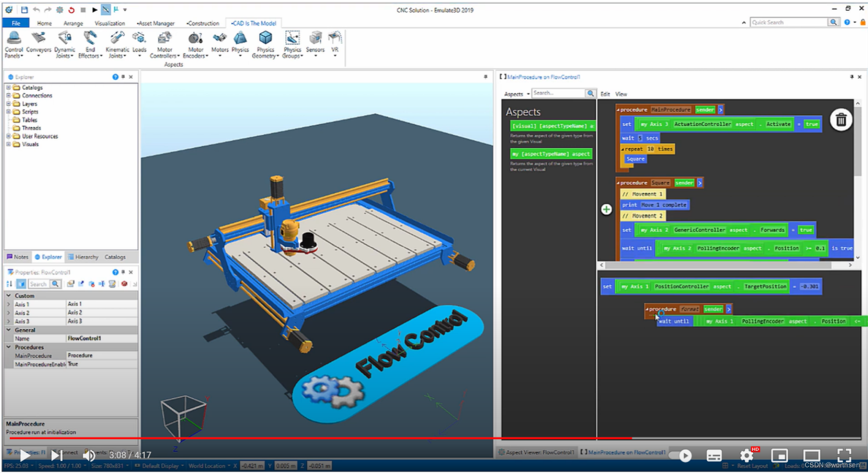Image resolution: width=868 pixels, height=473 pixels.
Task: Toggle miniplayer mode
Action: [x=779, y=455]
